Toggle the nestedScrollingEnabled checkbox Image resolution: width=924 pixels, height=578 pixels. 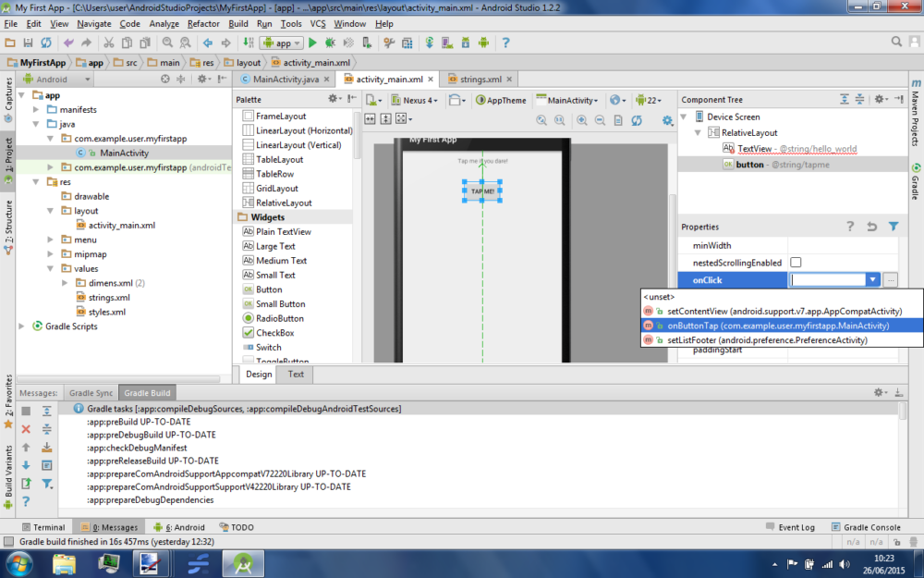[796, 263]
